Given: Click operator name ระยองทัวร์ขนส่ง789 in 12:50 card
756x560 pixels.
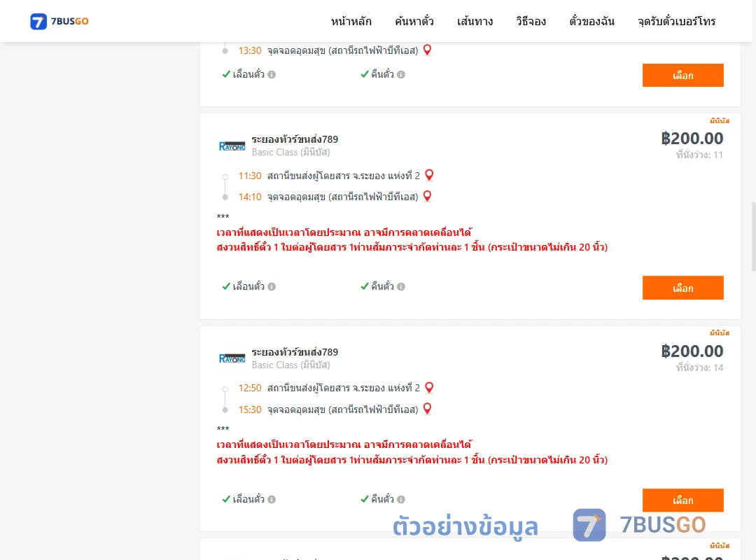Looking at the screenshot, I should tap(295, 352).
